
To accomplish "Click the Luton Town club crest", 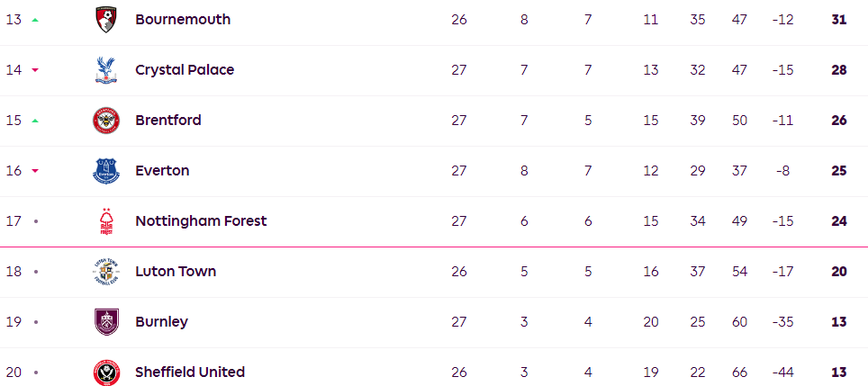I will pos(106,272).
